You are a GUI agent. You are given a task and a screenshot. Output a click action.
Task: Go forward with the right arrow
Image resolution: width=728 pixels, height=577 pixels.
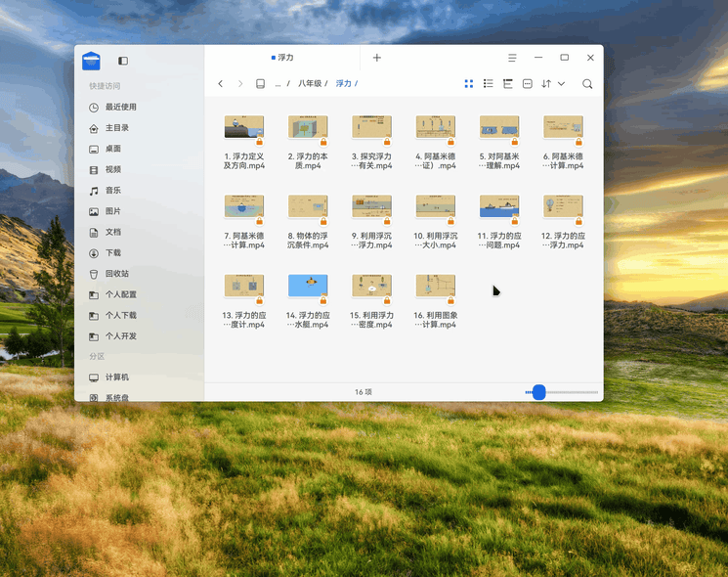coord(240,84)
